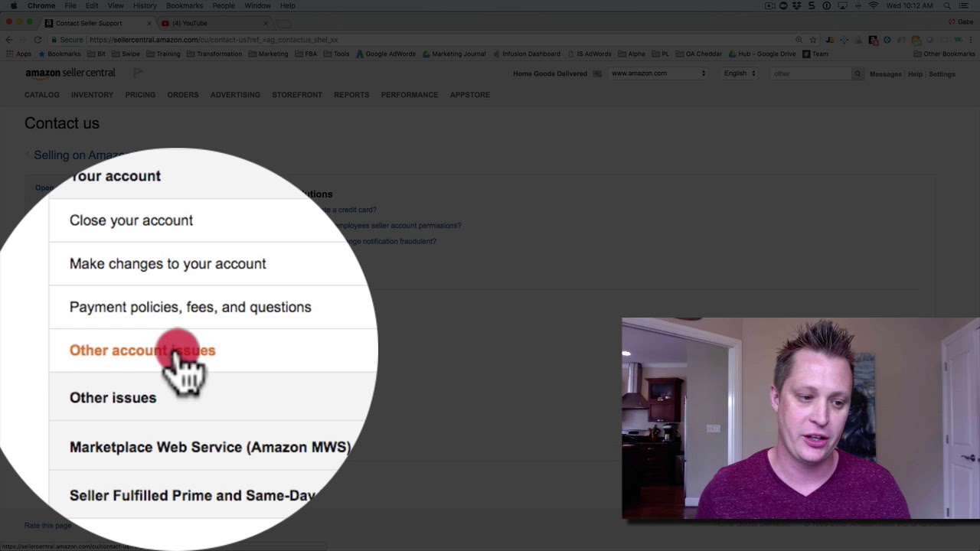The width and height of the screenshot is (980, 551).
Task: Open the STOREFRONT navigation menu
Action: coord(297,95)
